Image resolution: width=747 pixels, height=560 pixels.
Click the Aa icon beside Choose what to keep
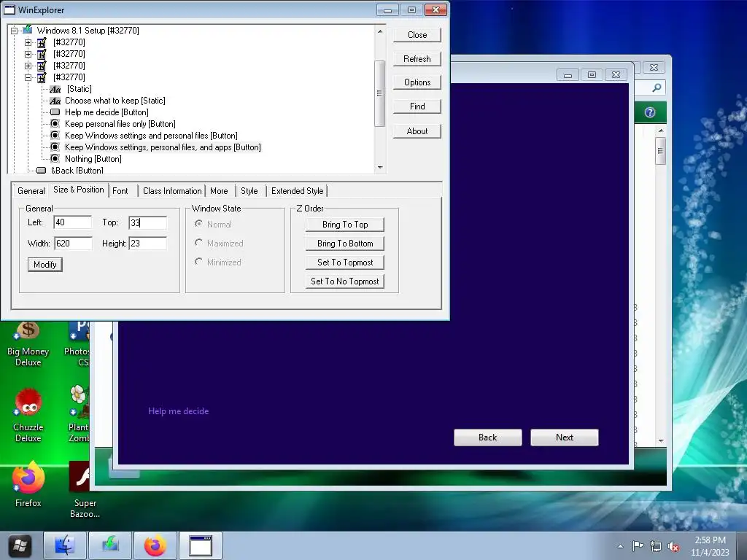tap(55, 101)
